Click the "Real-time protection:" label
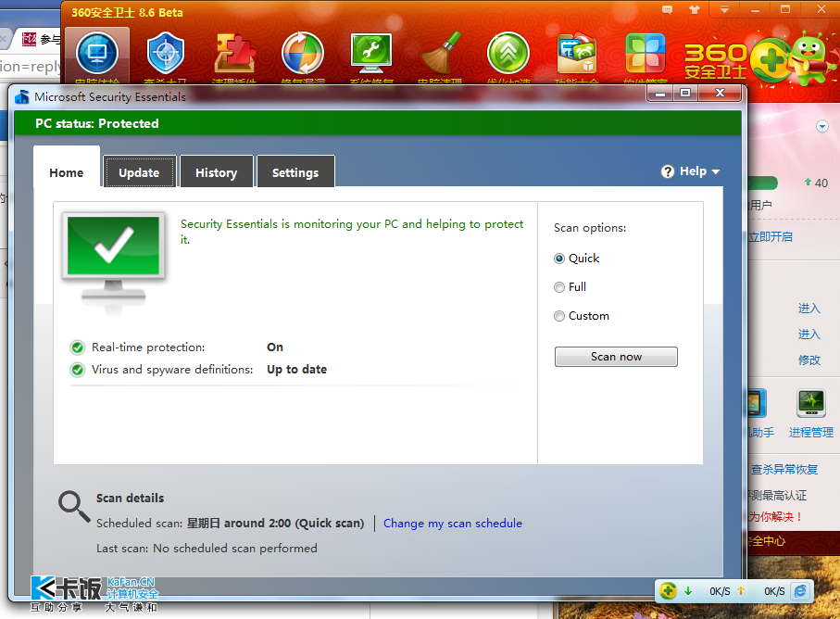Screen dimensions: 840x619 tap(148, 347)
